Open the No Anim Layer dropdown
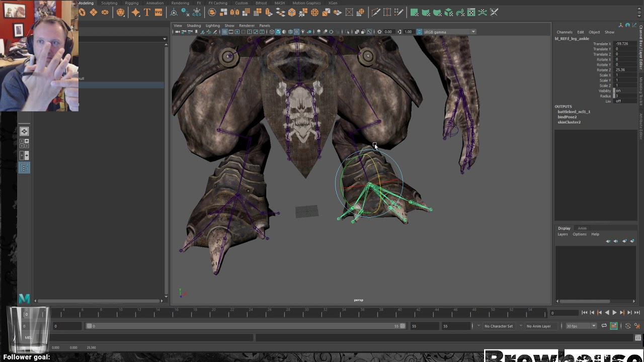Viewport: 644px width, 362px height. [x=541, y=326]
